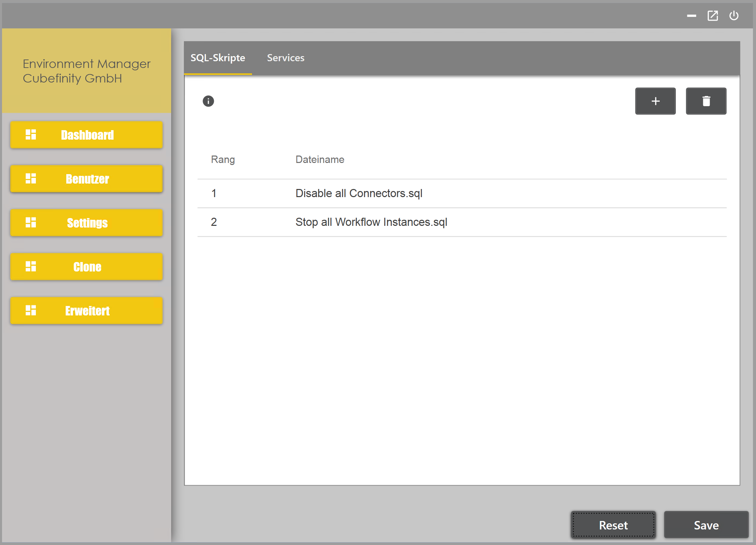Click the Dateiname column header
756x545 pixels.
320,160
